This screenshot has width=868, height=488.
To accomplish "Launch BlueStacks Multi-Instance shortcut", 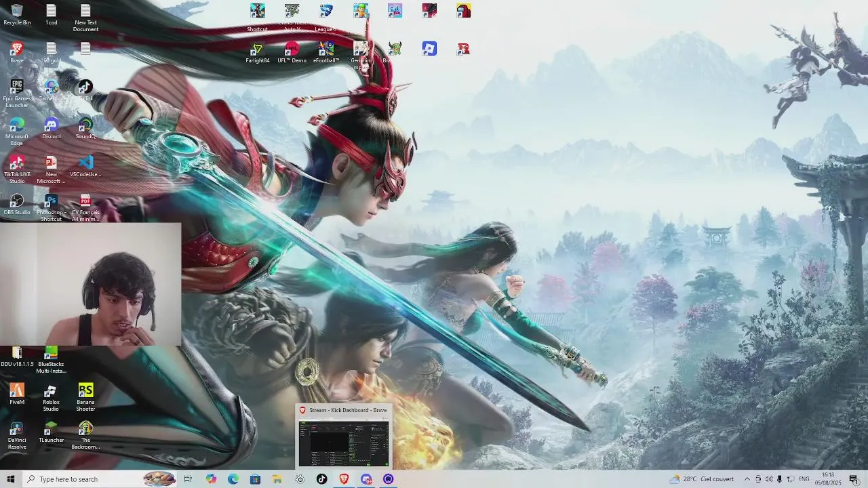I will tap(52, 359).
